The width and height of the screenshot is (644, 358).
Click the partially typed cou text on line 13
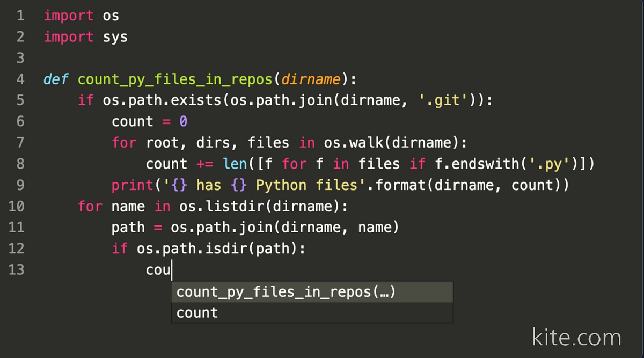pyautogui.click(x=157, y=269)
